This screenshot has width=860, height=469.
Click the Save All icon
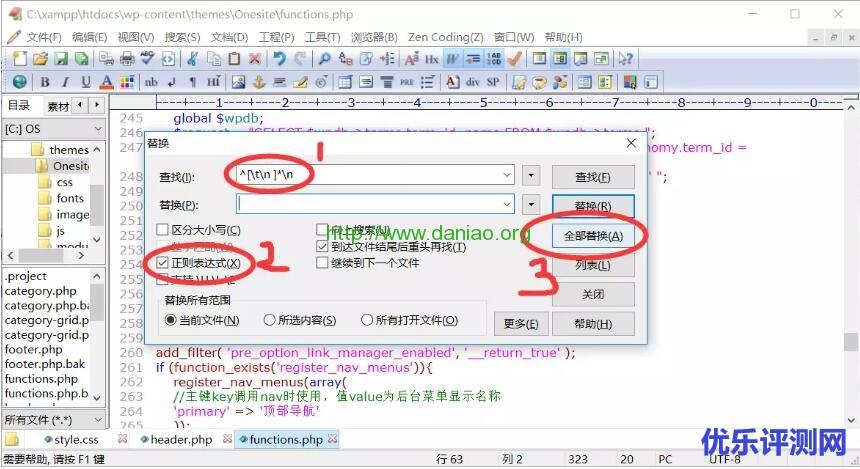click(x=82, y=59)
